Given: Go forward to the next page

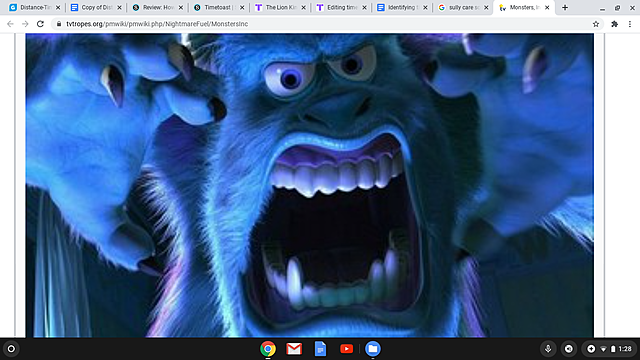Looking at the screenshot, I should (25, 24).
